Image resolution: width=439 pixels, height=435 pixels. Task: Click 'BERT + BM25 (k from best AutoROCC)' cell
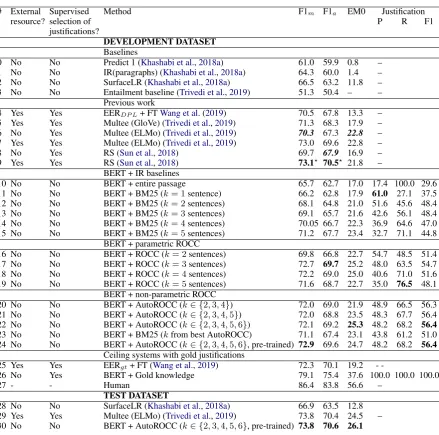pos(177,335)
